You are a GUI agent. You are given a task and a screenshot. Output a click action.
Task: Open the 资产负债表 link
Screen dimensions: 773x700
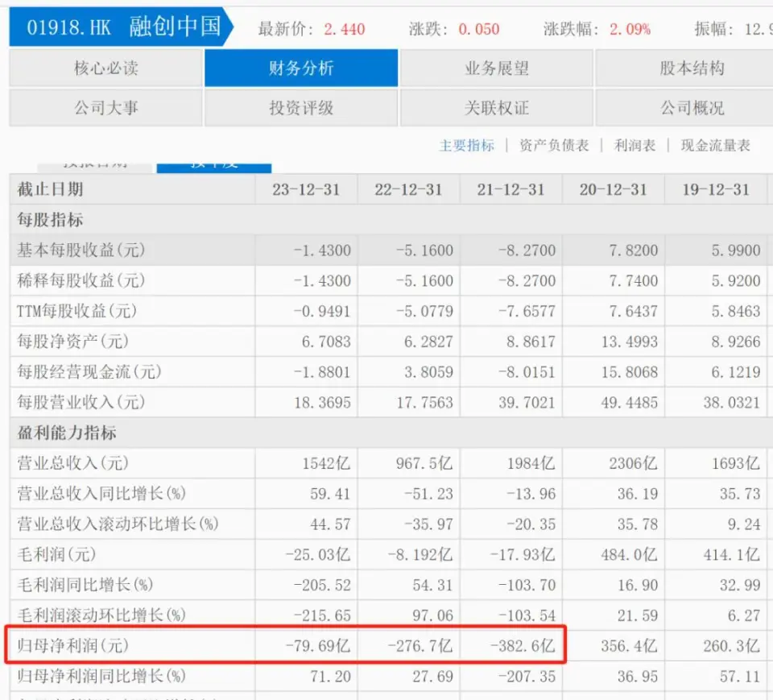tap(554, 145)
